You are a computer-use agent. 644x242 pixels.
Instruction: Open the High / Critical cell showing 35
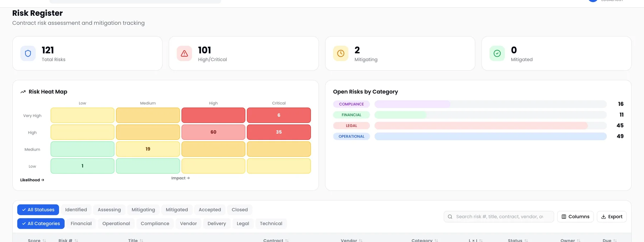click(x=279, y=132)
